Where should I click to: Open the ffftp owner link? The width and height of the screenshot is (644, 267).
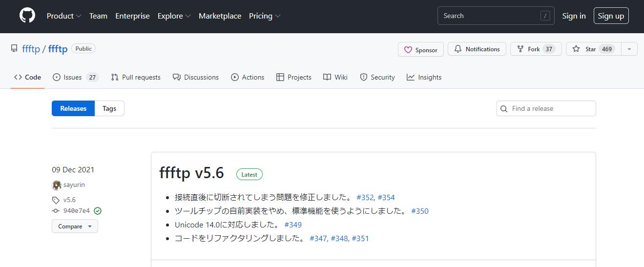coord(31,49)
